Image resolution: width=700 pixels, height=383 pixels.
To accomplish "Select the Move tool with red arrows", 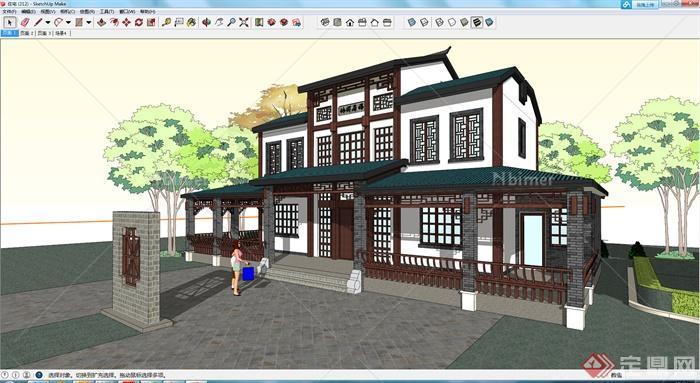I will (x=127, y=22).
